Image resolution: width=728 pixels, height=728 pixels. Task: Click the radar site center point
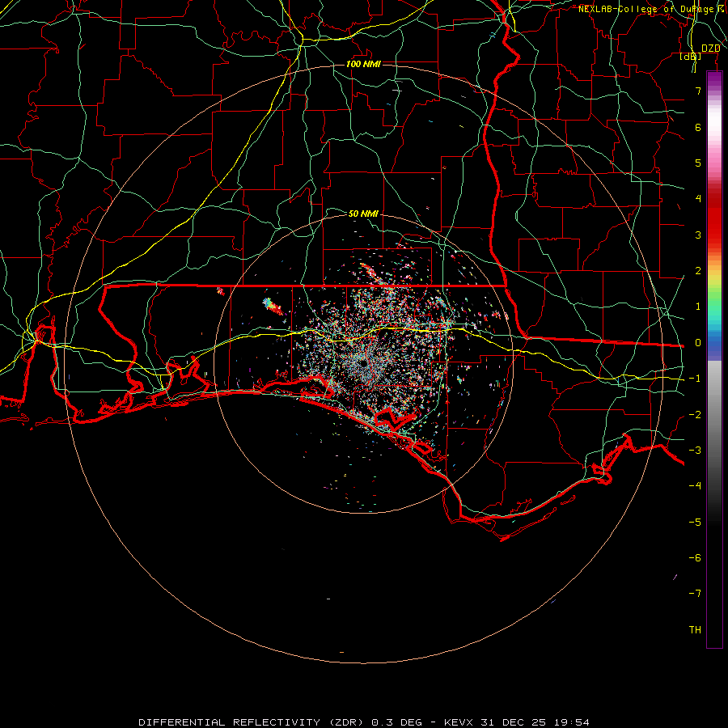point(363,364)
